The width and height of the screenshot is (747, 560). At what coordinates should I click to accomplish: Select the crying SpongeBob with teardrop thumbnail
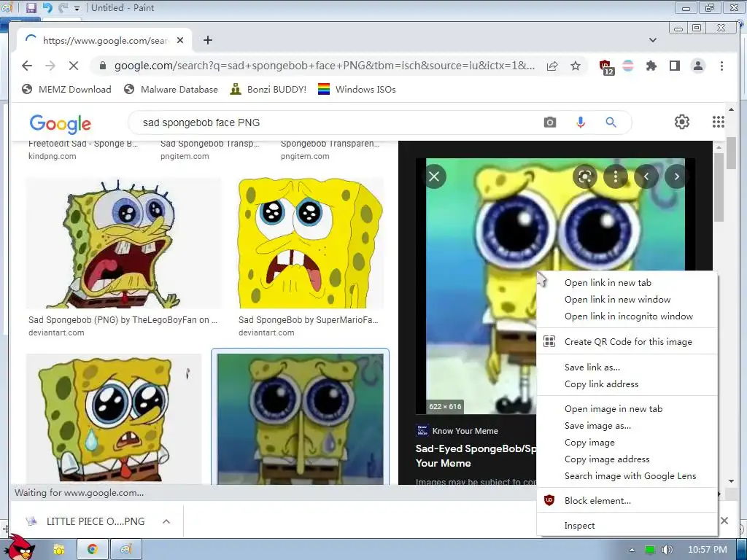[113, 419]
